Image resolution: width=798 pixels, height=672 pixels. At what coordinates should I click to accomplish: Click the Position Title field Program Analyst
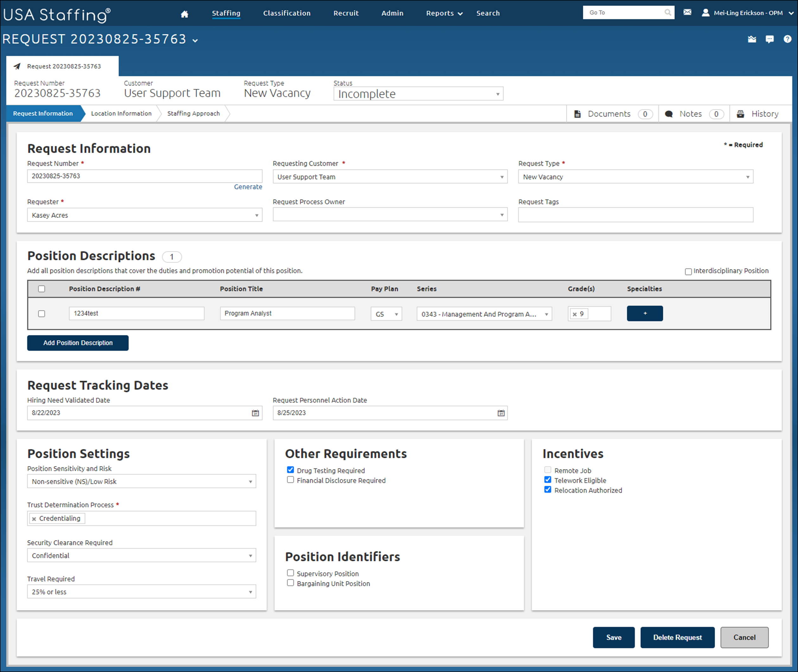pos(287,314)
